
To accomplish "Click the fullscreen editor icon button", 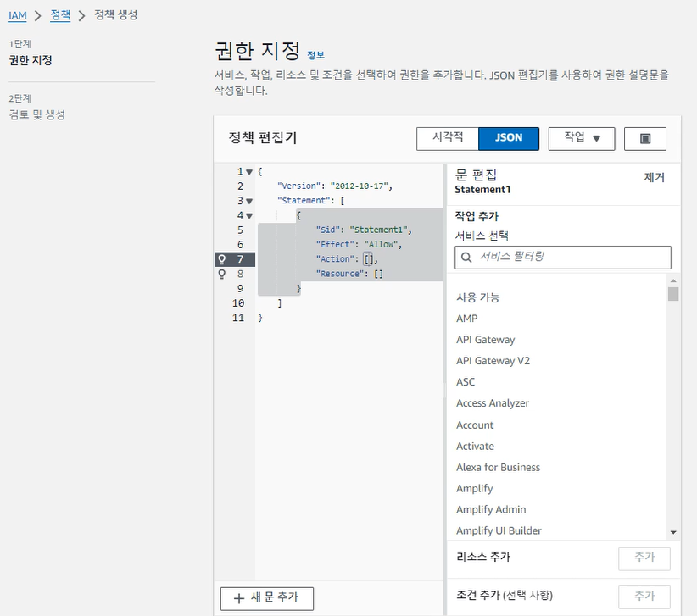I will [x=645, y=139].
